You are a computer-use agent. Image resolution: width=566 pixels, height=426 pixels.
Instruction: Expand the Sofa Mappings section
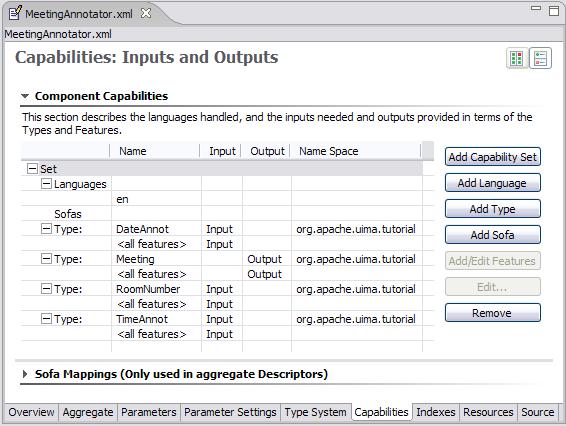point(25,374)
